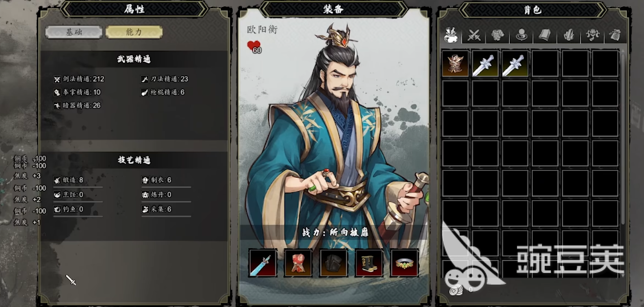Open the money pouch backpack category
The height and width of the screenshot is (307, 644).
tap(615, 35)
